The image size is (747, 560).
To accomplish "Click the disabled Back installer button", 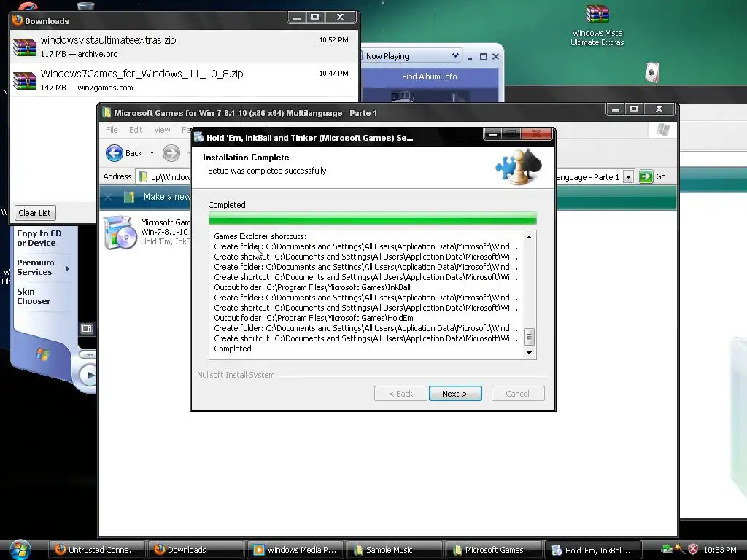I will (400, 393).
